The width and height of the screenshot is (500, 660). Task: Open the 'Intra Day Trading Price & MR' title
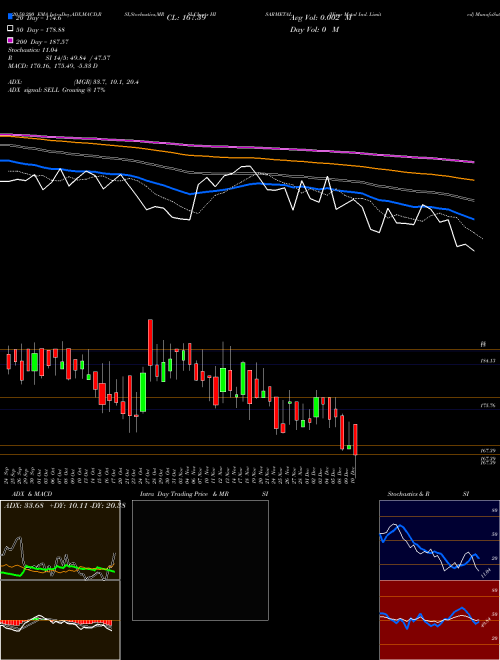tap(184, 494)
